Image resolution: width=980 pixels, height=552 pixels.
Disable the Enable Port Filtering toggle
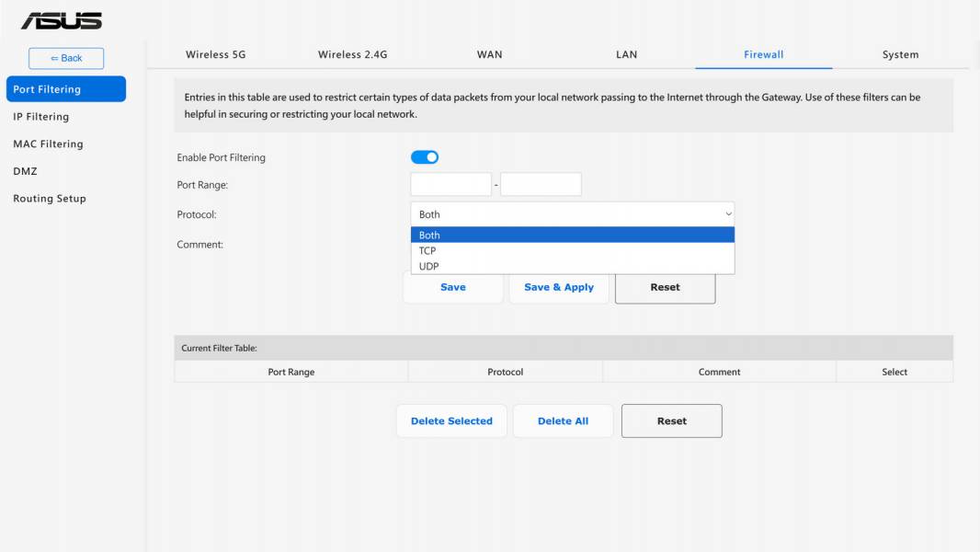[425, 157]
